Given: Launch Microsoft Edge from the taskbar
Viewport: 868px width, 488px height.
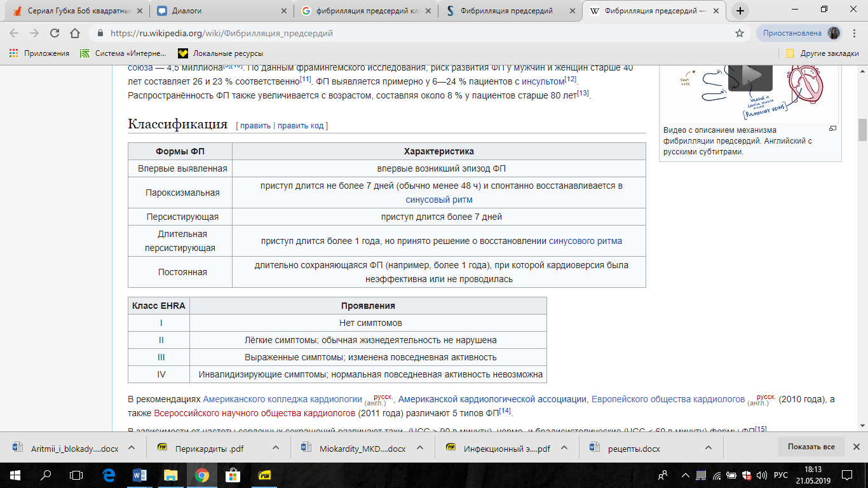Looking at the screenshot, I should pyautogui.click(x=109, y=475).
